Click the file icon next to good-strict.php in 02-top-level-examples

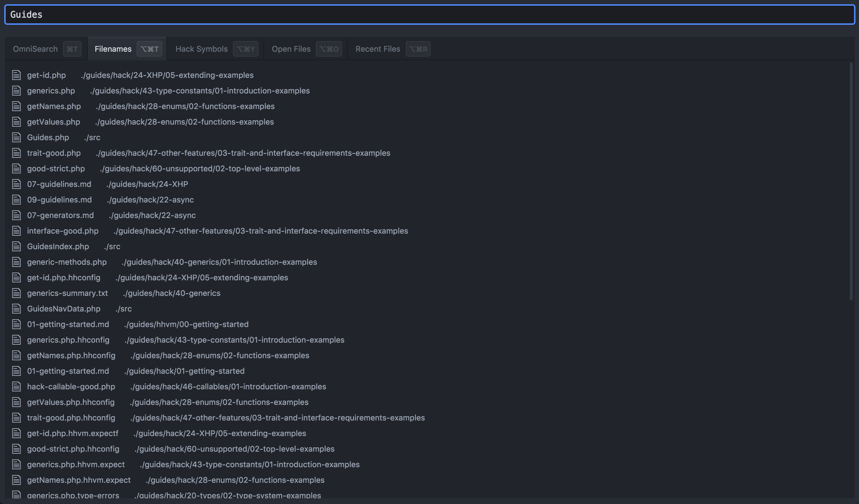[16, 168]
